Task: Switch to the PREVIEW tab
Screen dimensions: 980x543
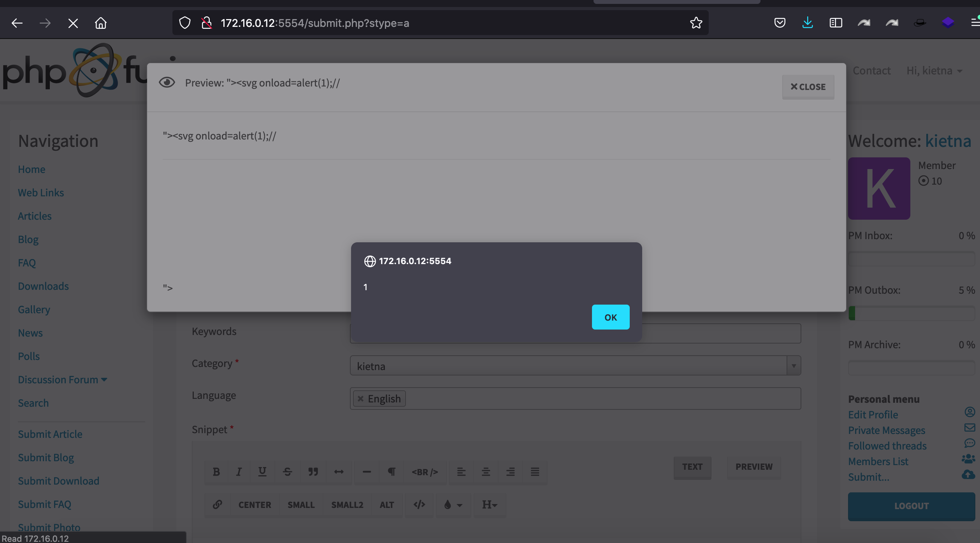Action: [753, 466]
